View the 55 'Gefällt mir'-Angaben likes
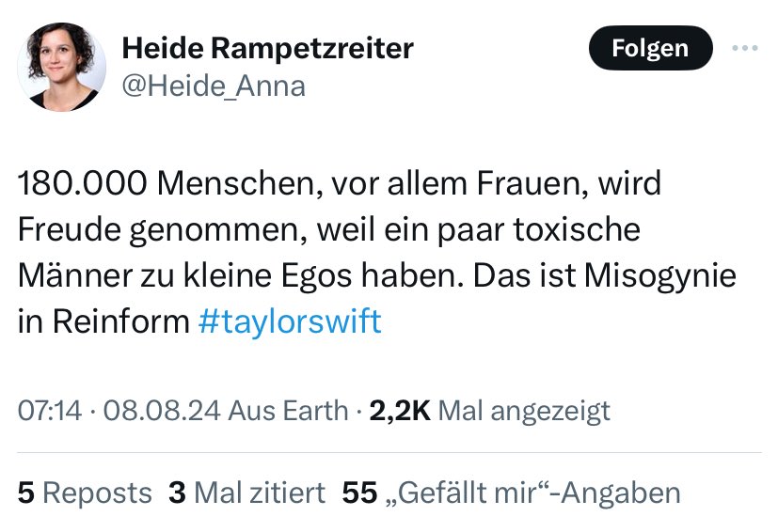This screenshot has height=532, width=778. click(511, 493)
